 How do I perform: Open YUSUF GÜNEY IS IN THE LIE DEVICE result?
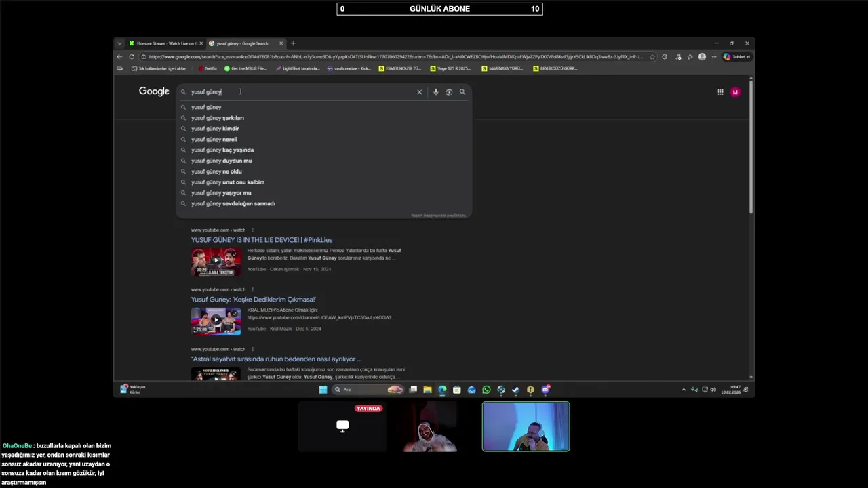(262, 240)
